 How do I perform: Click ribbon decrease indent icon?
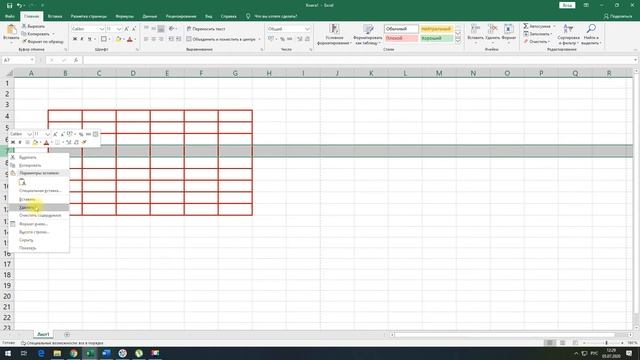tap(171, 39)
